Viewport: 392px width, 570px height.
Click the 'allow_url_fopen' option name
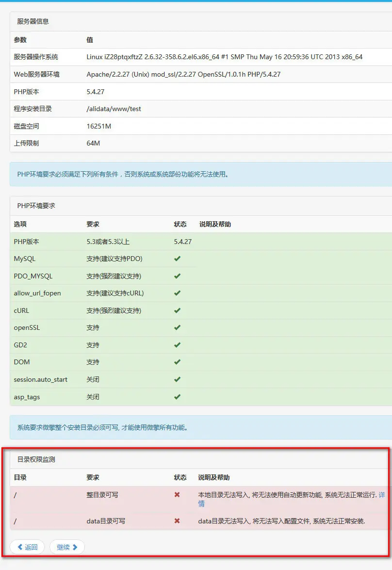click(37, 293)
